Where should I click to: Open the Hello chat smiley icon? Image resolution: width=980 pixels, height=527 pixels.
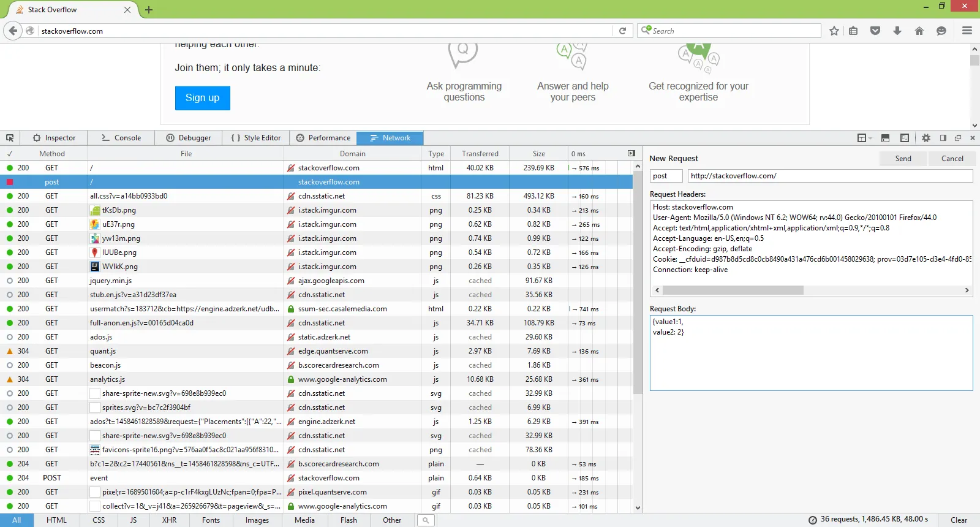[x=941, y=31]
